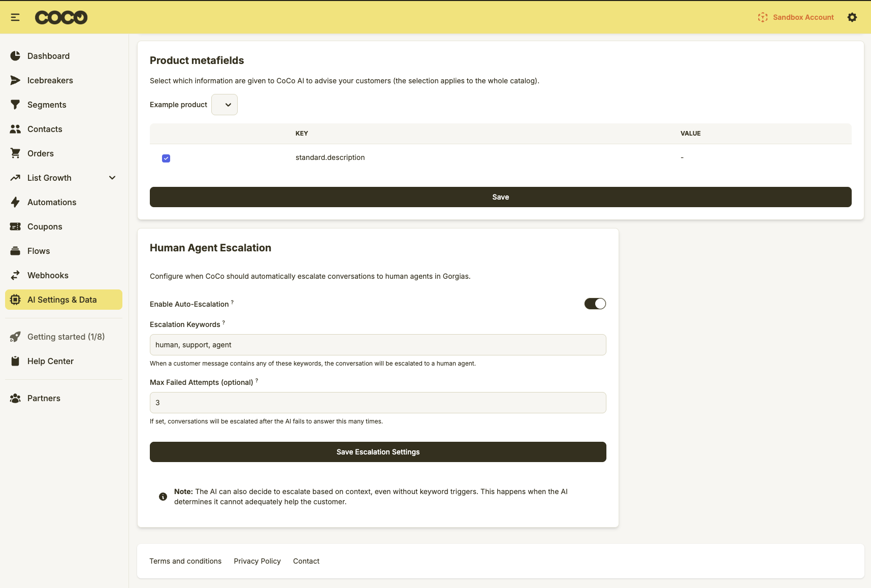Screen dimensions: 871x588
Task: Click the Automations lightning bolt icon
Action: [15, 202]
